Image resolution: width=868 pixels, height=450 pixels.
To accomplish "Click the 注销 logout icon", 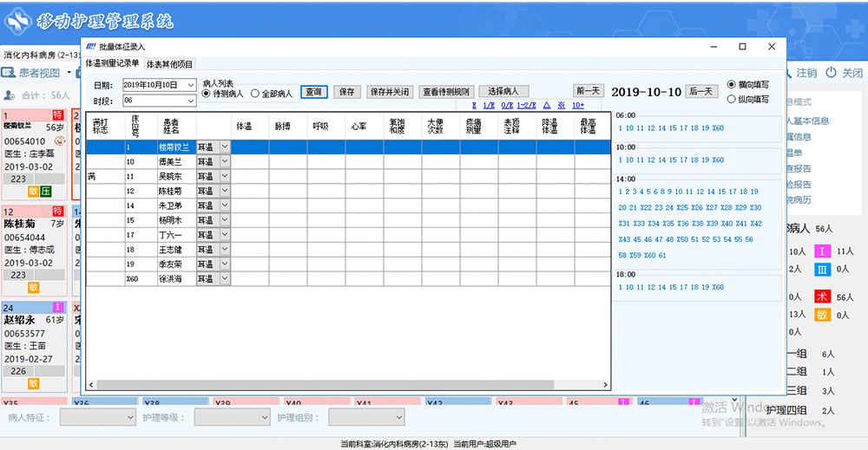I will pyautogui.click(x=790, y=73).
